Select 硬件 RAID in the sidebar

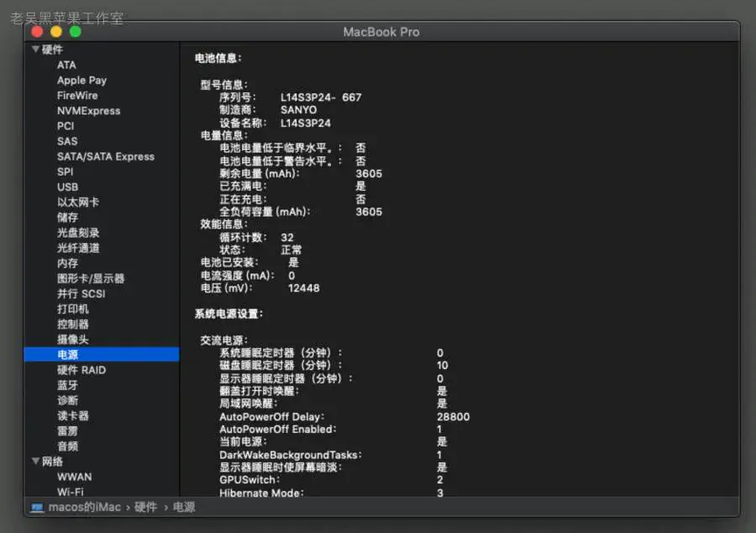tap(81, 370)
